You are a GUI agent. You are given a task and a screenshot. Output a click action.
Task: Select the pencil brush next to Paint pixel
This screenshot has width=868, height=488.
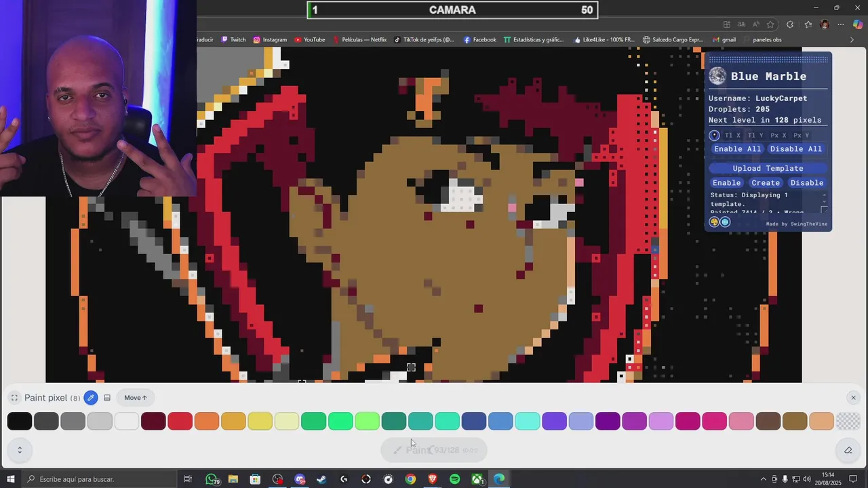coord(91,398)
